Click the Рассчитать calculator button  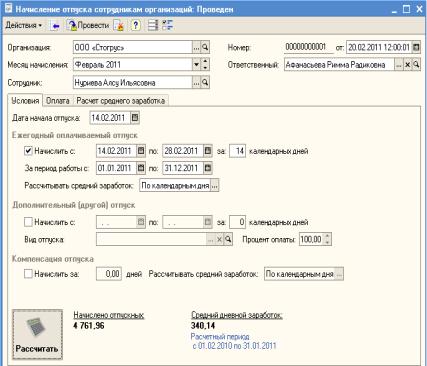(37, 334)
